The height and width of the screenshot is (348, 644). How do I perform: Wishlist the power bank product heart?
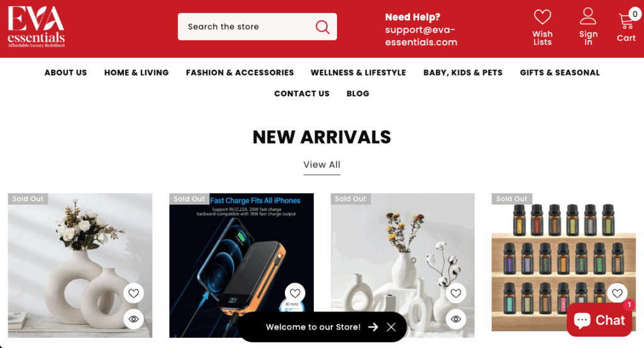click(x=295, y=293)
